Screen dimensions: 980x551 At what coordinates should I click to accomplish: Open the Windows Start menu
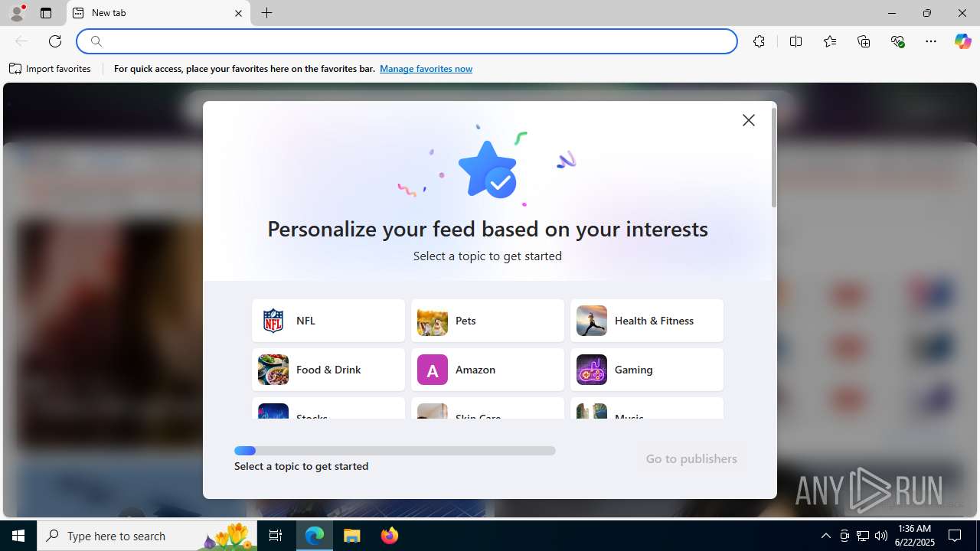[18, 536]
